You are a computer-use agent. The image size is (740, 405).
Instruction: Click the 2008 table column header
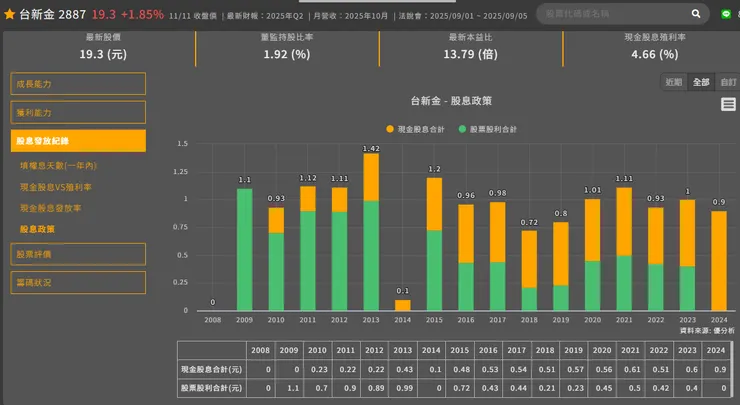(260, 350)
